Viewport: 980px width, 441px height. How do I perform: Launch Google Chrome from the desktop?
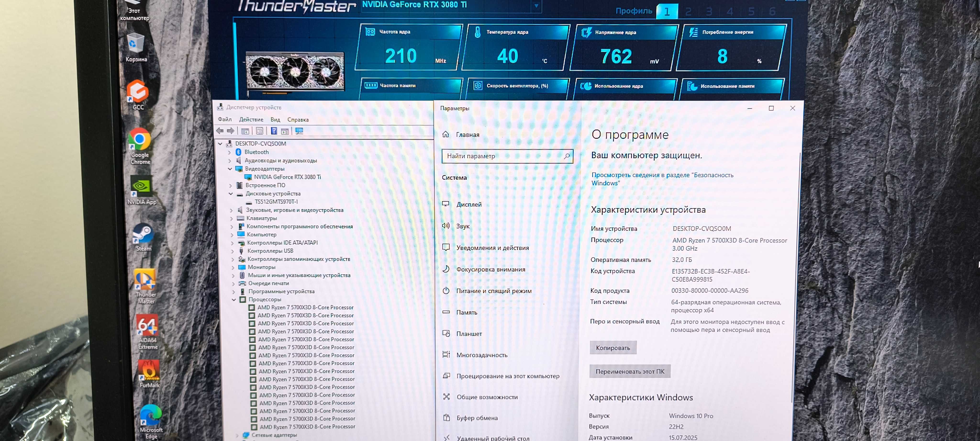click(140, 146)
